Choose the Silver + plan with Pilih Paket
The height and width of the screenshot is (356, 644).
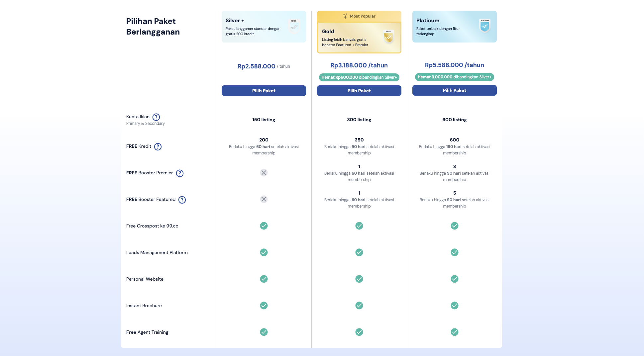pyautogui.click(x=264, y=91)
